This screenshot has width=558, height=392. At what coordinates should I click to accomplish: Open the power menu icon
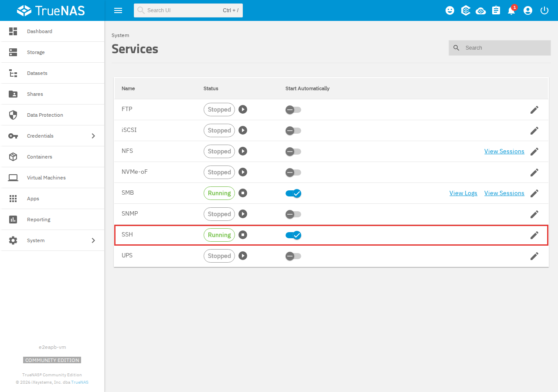[x=544, y=10]
